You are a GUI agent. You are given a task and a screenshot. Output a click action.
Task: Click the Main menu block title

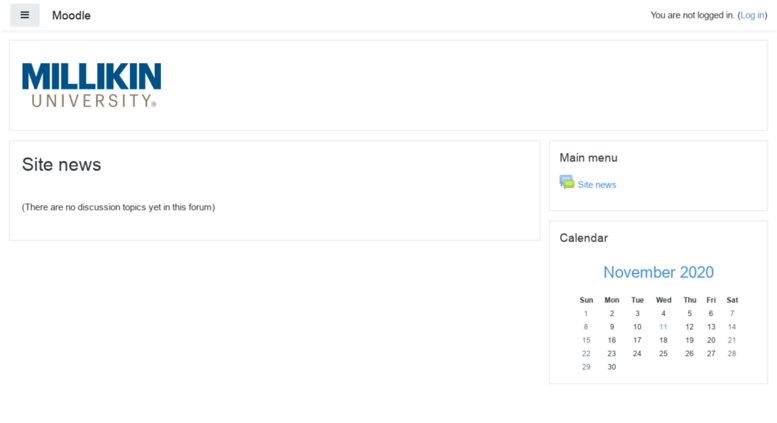(x=588, y=158)
